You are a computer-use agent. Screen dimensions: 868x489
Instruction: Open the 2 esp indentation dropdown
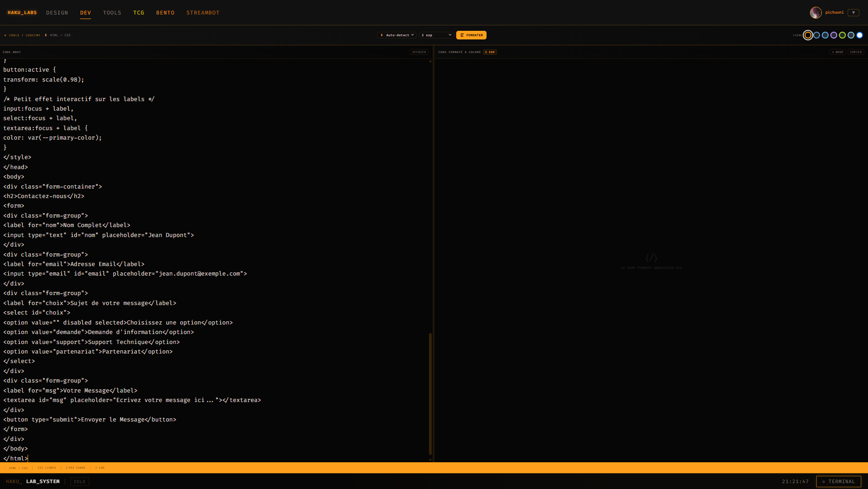(x=435, y=35)
